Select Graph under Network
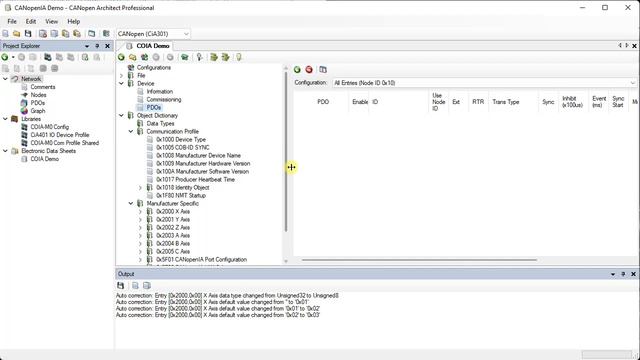The height and width of the screenshot is (360, 640). 38,111
